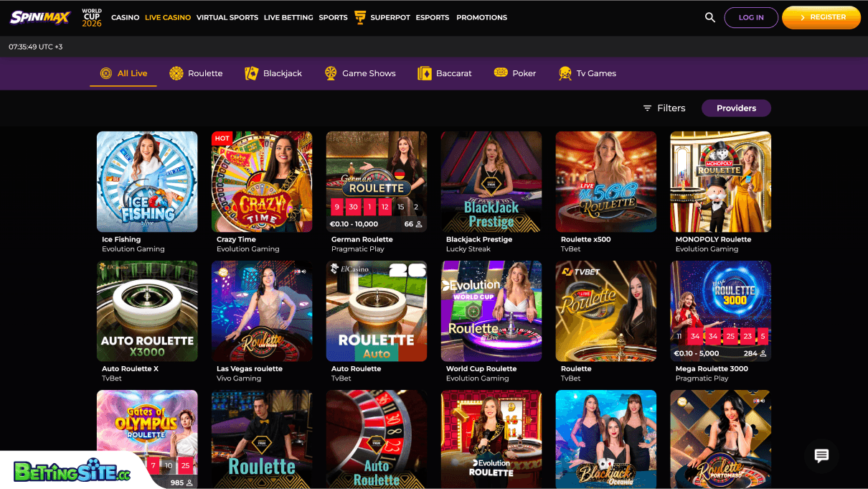Click the Mega Roulette 3000 title text

pyautogui.click(x=712, y=368)
